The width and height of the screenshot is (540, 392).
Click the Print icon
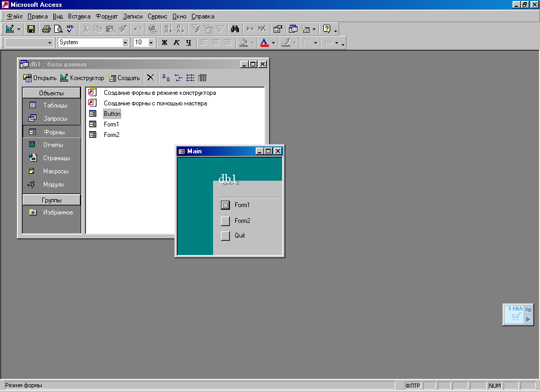point(46,29)
